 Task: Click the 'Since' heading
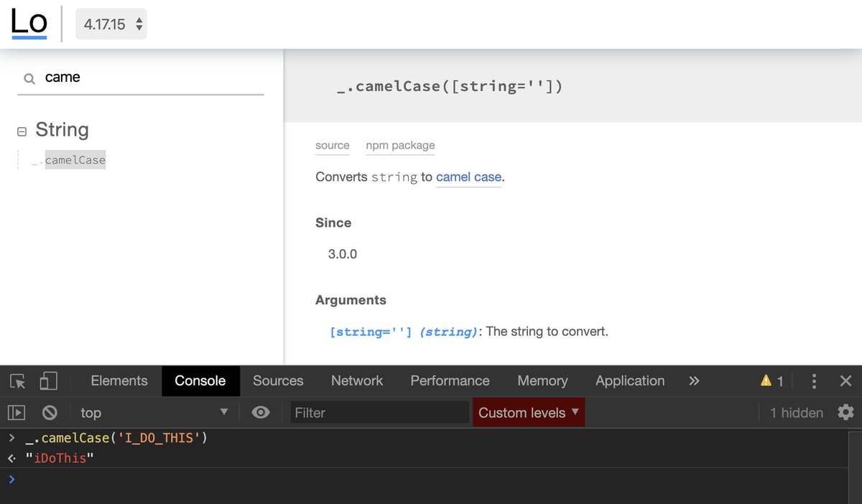(x=333, y=223)
